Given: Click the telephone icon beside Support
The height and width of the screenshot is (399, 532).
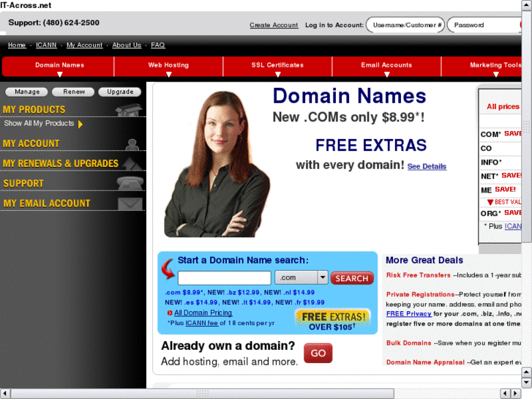Looking at the screenshot, I should point(130,183).
